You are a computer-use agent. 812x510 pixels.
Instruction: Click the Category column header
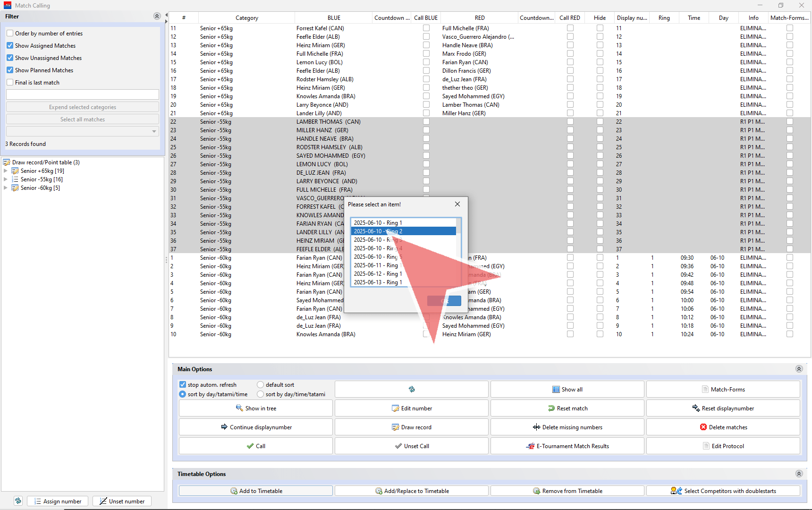tap(246, 18)
